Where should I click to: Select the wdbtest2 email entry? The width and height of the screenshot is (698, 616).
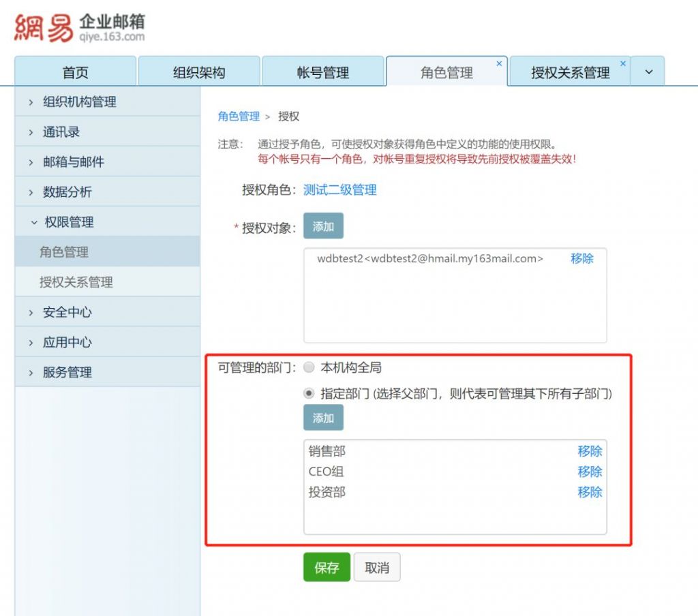(x=430, y=258)
